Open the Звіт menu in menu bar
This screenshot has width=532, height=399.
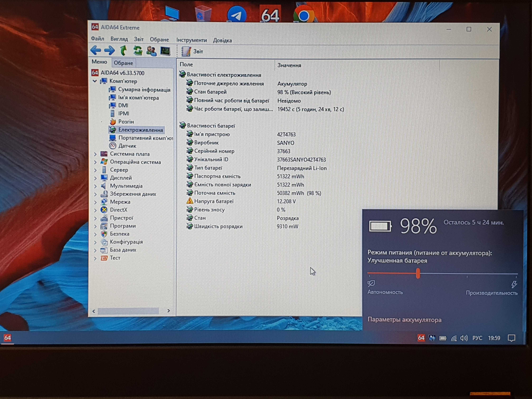pos(139,39)
